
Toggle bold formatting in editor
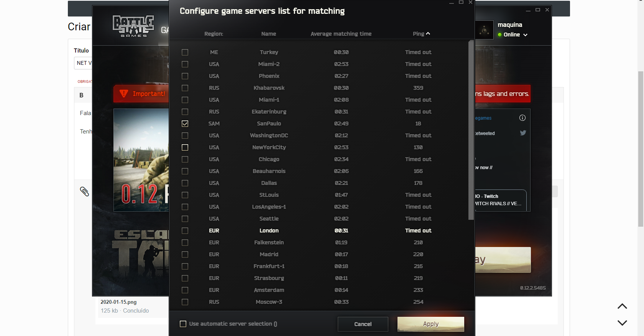point(81,95)
